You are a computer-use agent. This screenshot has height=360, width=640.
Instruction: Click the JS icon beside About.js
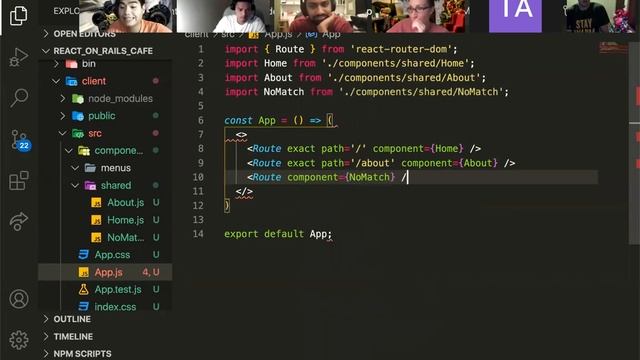[96, 203]
